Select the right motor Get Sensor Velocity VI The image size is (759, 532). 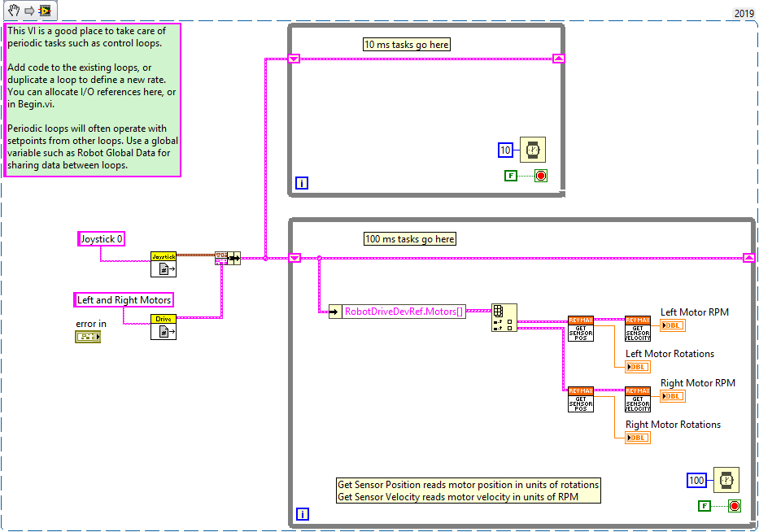638,399
